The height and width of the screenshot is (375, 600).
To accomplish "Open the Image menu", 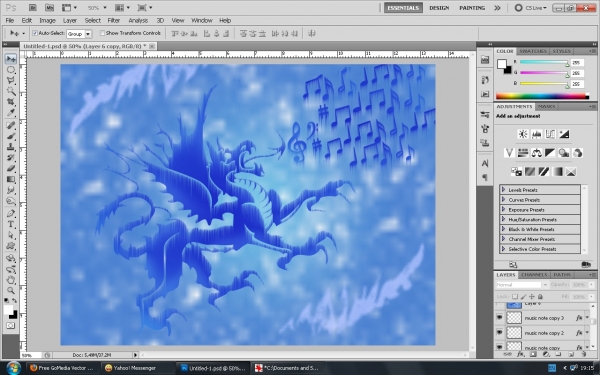I will pyautogui.click(x=47, y=21).
